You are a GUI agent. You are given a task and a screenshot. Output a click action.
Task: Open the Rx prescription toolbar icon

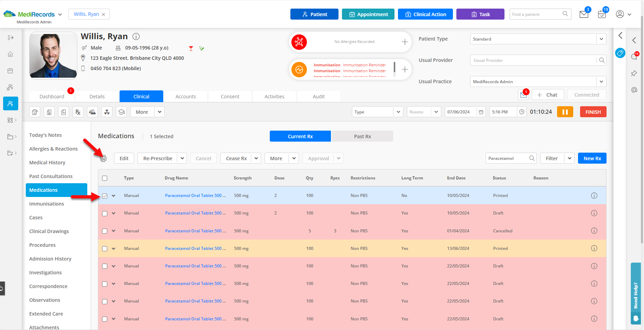click(78, 112)
